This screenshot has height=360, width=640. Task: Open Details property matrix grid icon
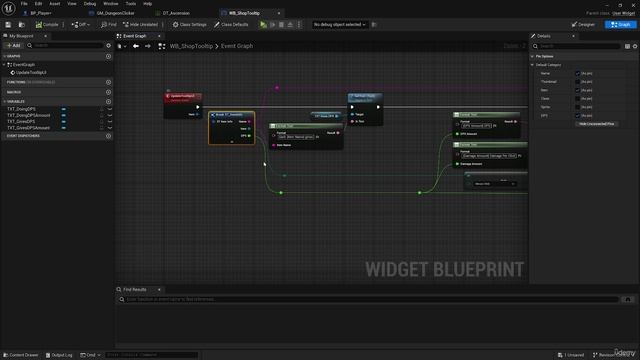click(627, 47)
